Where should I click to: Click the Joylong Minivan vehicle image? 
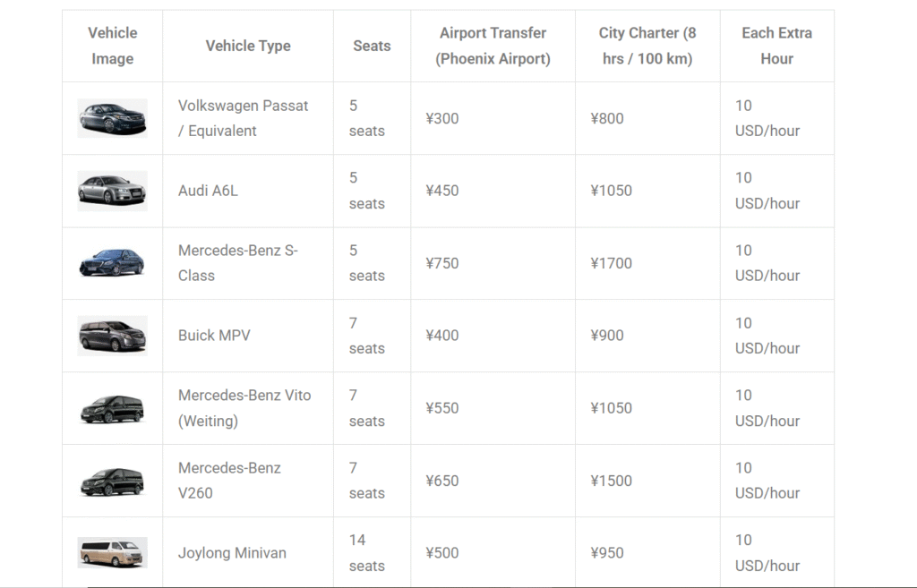112,553
